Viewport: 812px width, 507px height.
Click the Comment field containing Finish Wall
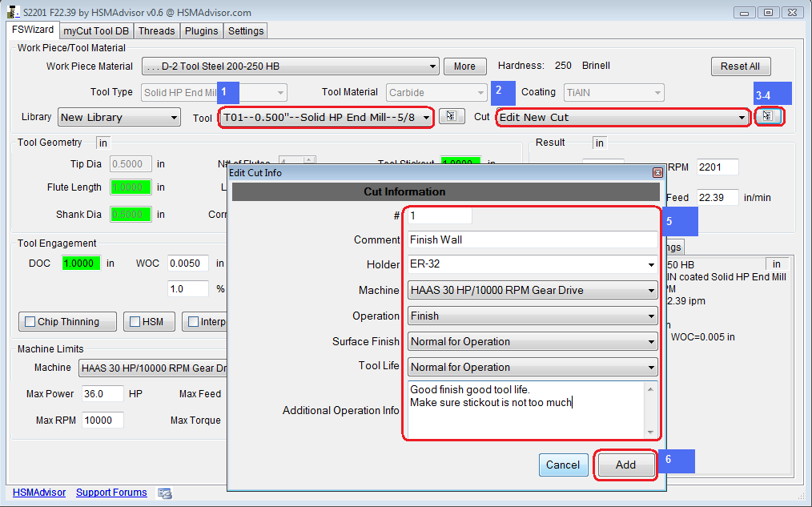(532, 239)
